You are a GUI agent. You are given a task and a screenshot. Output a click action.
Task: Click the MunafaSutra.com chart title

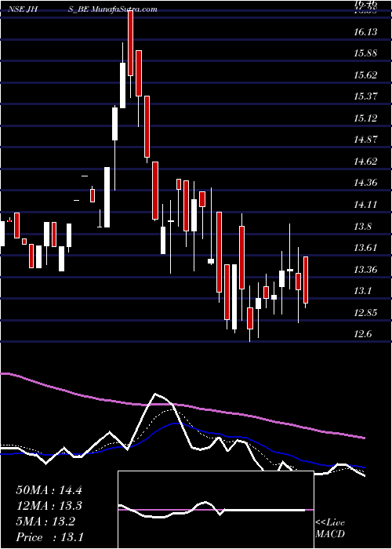point(124,9)
